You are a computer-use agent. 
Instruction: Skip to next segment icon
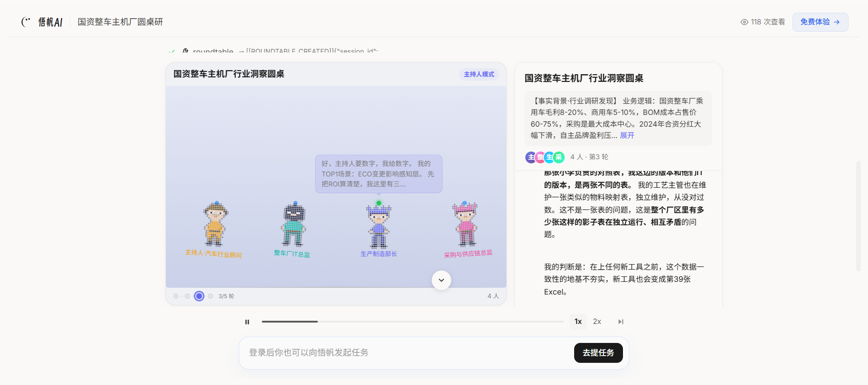tap(621, 322)
